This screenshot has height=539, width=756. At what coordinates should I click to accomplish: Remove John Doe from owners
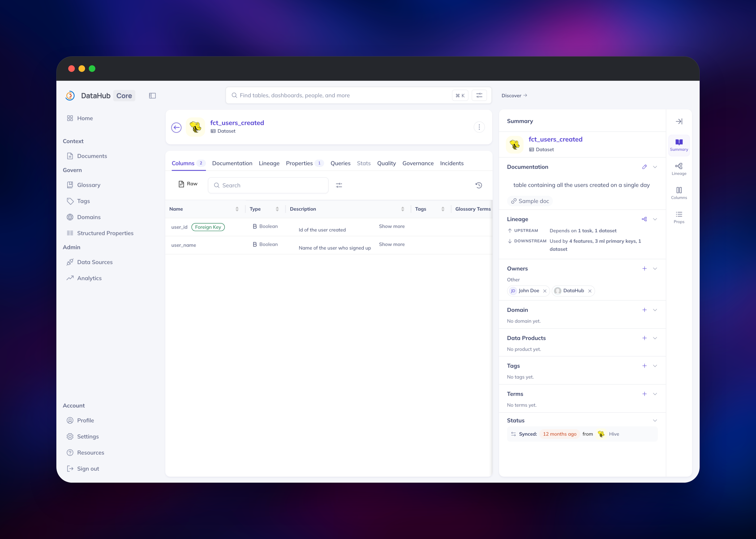(545, 291)
